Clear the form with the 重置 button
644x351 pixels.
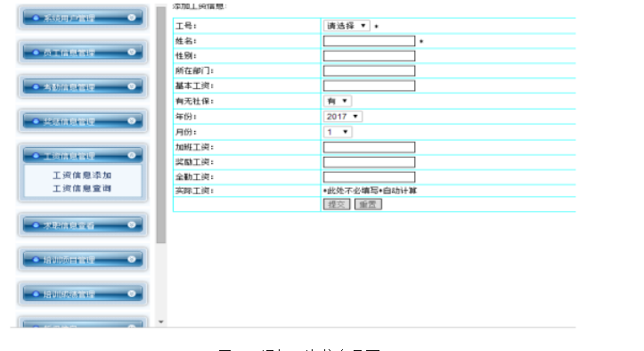[368, 204]
